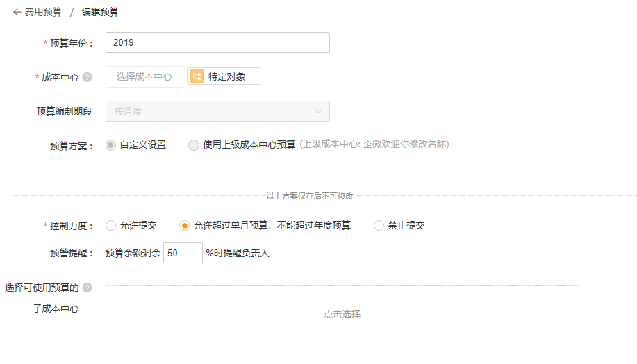Click the 预算编制期段 field label
637x364 pixels.
pos(64,111)
